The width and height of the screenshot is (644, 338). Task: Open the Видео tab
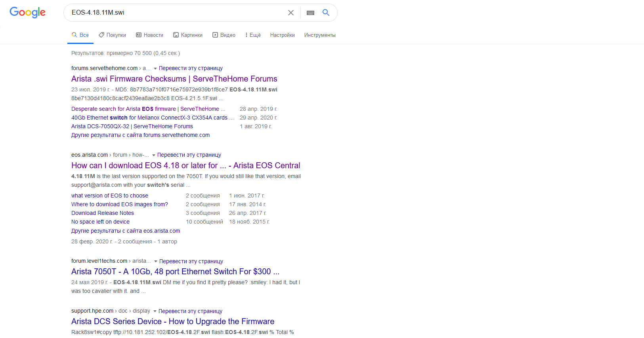(x=224, y=35)
